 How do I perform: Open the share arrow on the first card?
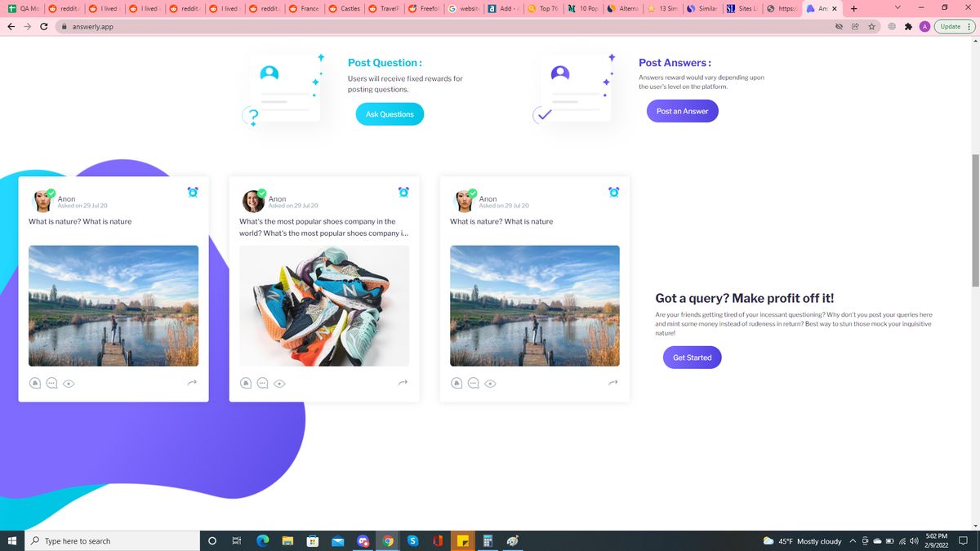pyautogui.click(x=192, y=381)
